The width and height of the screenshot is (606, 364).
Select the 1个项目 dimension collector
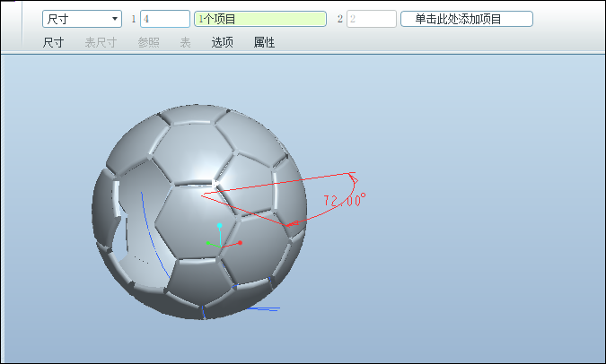tap(260, 19)
